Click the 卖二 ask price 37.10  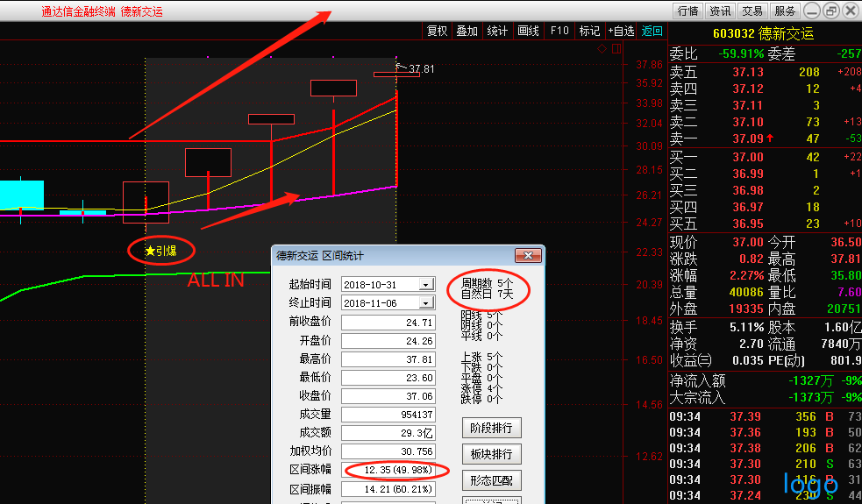point(748,122)
